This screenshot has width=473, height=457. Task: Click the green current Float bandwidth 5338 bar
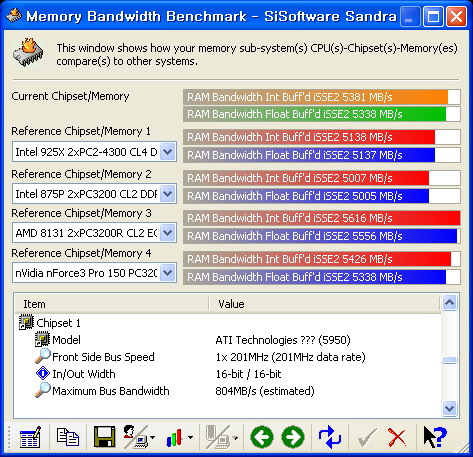pos(322,114)
